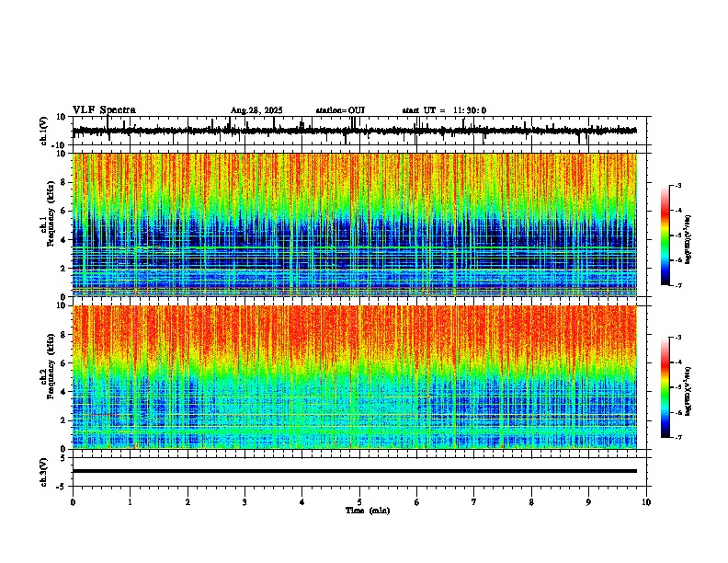Click the ch.3 flat voltage trace
The width and height of the screenshot is (728, 563).
tap(355, 471)
